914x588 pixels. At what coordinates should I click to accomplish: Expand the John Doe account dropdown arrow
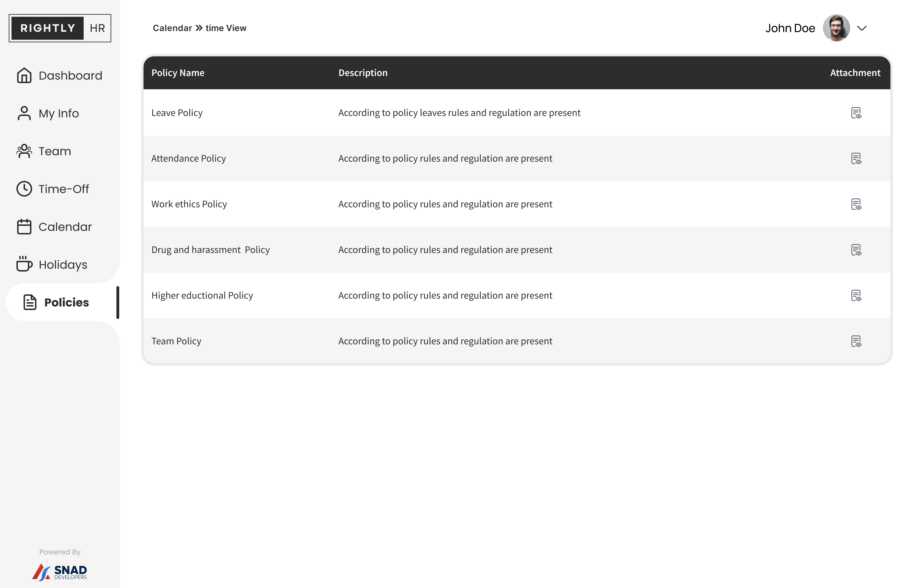coord(862,28)
